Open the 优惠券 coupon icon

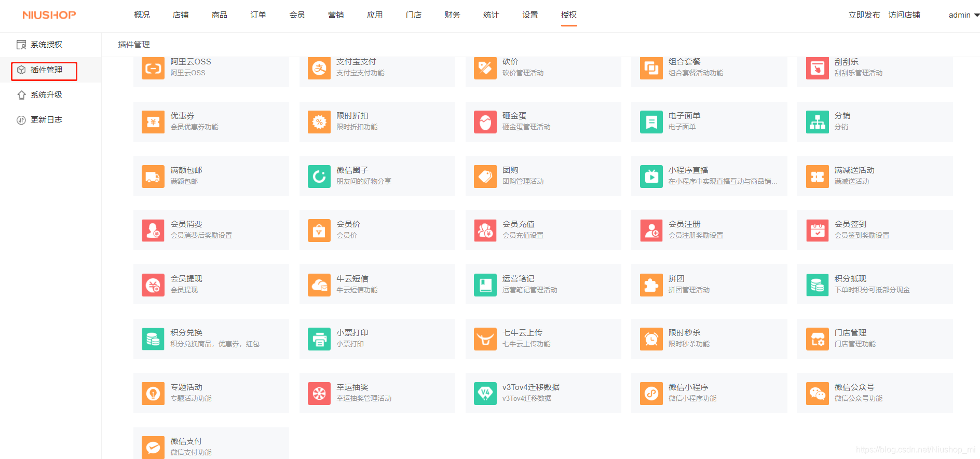pos(153,122)
